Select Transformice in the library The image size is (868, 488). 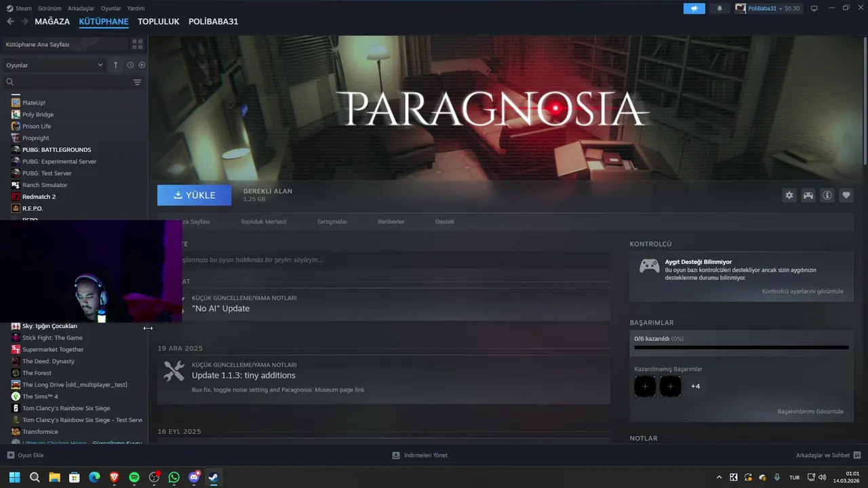coord(40,432)
